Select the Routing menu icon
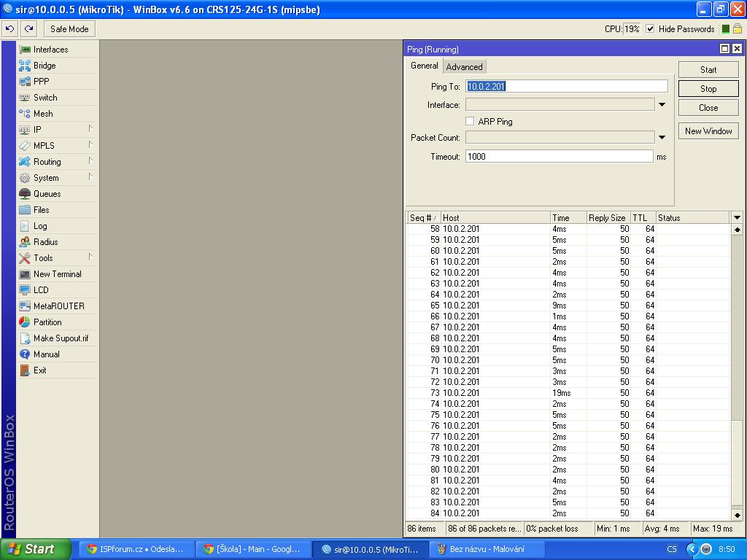Image resolution: width=747 pixels, height=560 pixels. [x=25, y=162]
